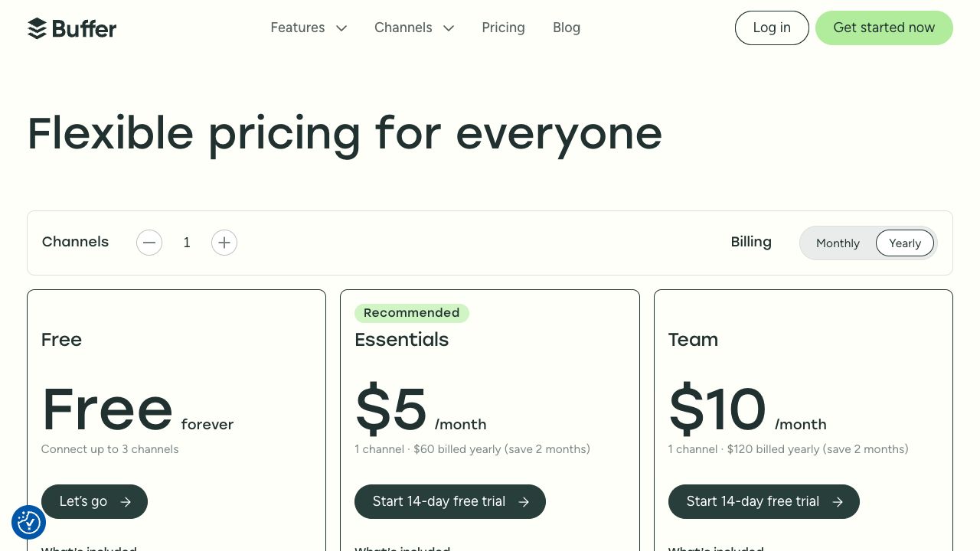Open the Blog link
The image size is (980, 551).
click(567, 28)
